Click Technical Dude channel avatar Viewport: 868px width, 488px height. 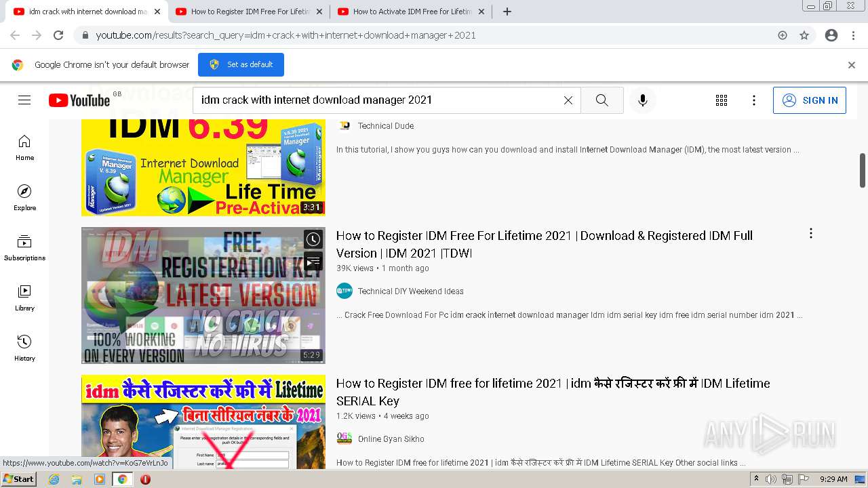(x=344, y=125)
